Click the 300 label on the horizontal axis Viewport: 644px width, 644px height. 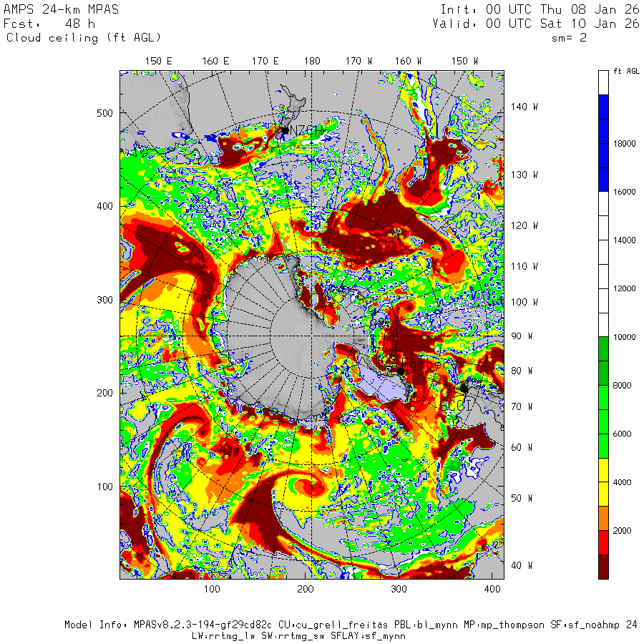pyautogui.click(x=399, y=590)
